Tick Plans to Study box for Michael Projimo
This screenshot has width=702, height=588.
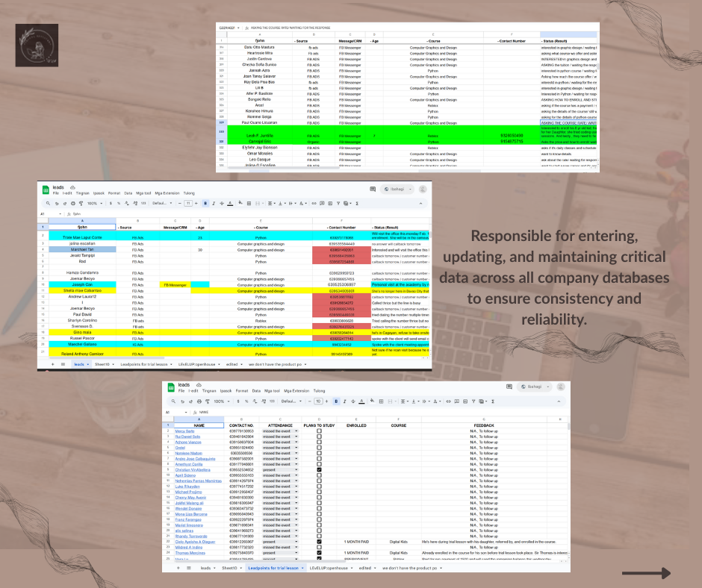319,492
